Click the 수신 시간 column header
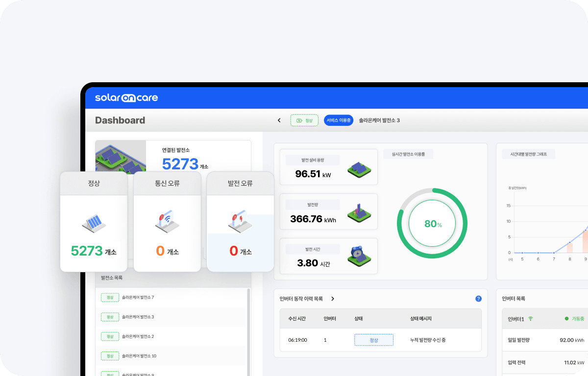Image resolution: width=588 pixels, height=376 pixels. 297,319
